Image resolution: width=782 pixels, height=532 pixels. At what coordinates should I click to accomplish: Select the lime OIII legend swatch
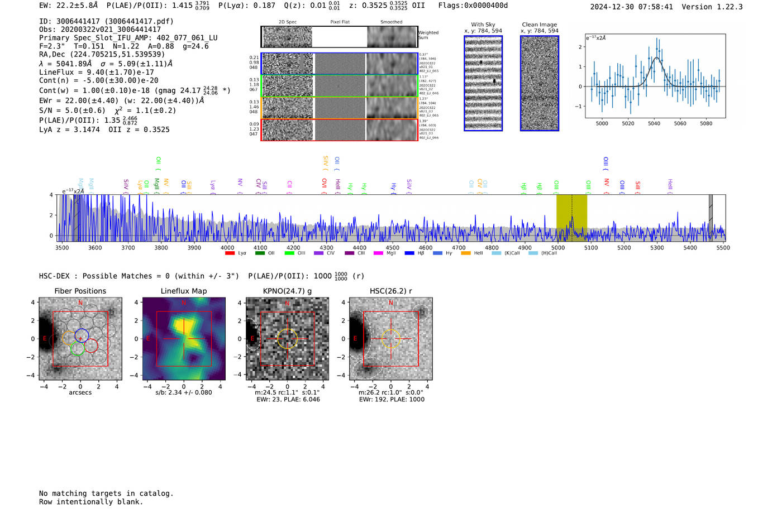pos(289,253)
